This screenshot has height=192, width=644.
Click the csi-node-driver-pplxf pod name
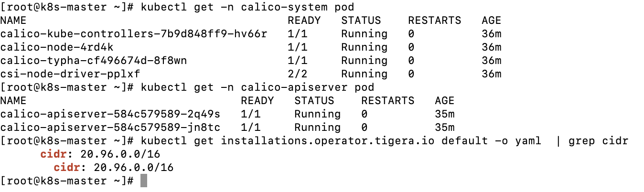(70, 74)
